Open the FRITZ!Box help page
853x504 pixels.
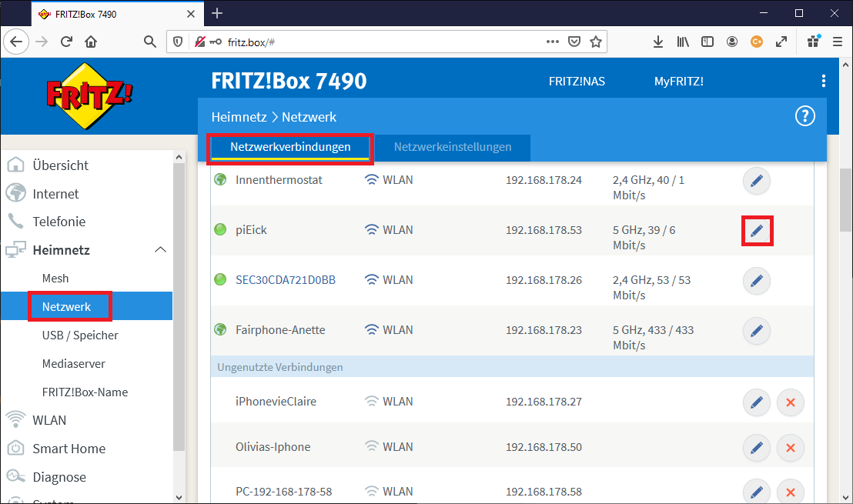[x=804, y=116]
